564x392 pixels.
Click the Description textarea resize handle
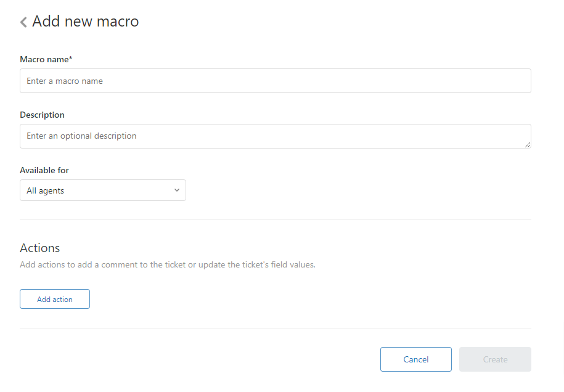pos(528,145)
